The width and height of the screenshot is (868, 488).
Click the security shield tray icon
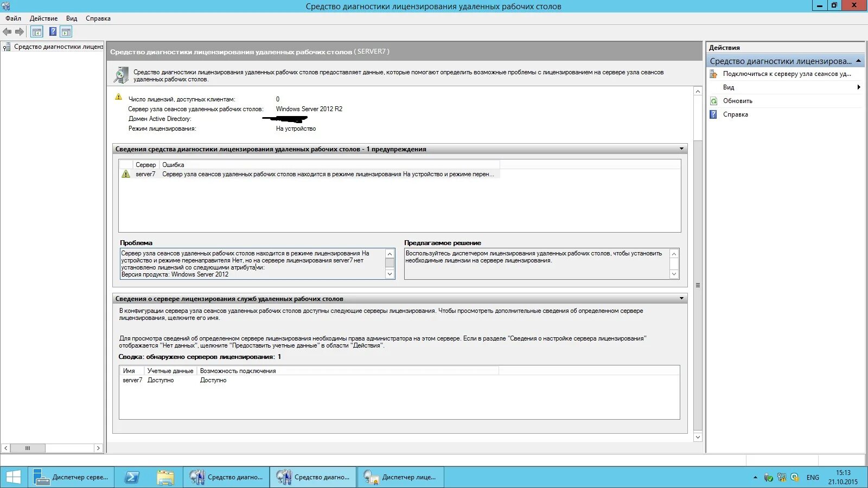click(768, 478)
